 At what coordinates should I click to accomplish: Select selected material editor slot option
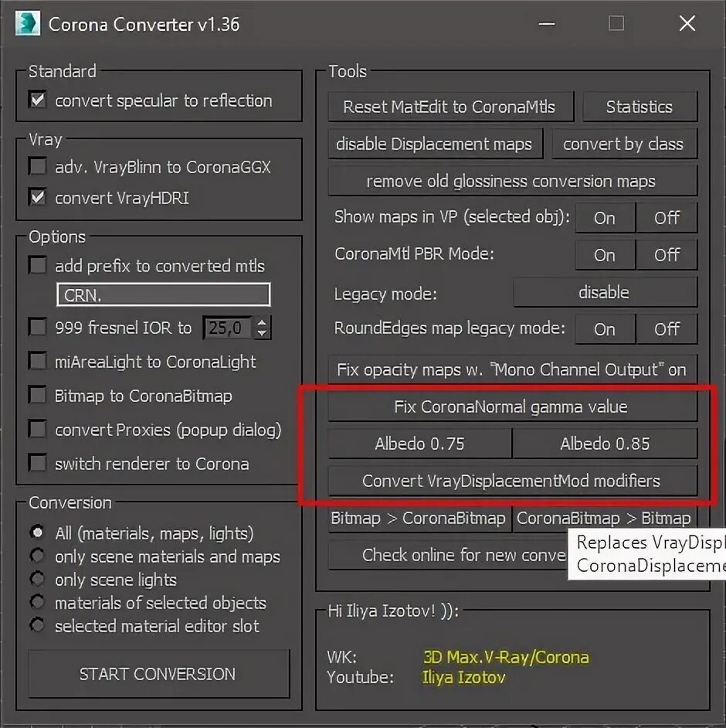pos(37,625)
